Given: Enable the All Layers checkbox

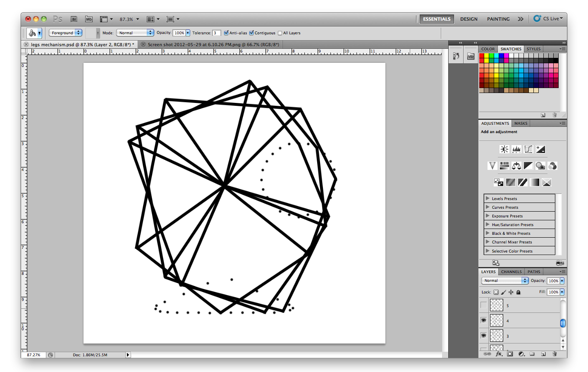Looking at the screenshot, I should click(x=280, y=33).
